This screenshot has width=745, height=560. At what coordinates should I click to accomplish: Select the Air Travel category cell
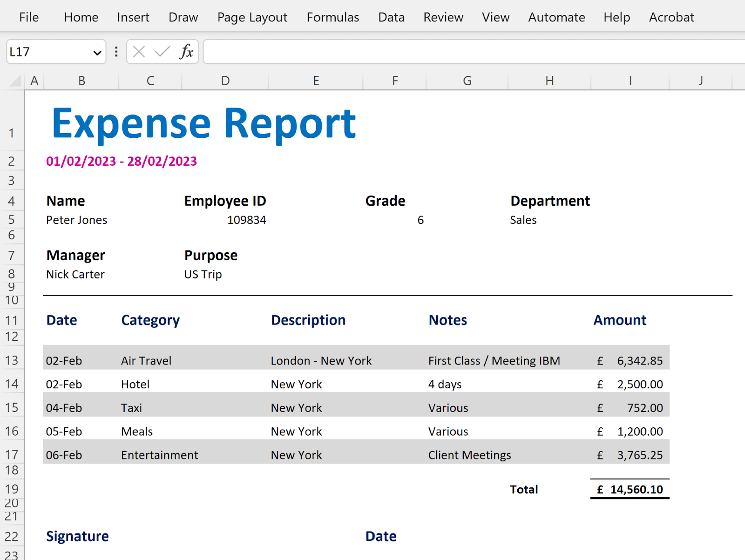146,361
